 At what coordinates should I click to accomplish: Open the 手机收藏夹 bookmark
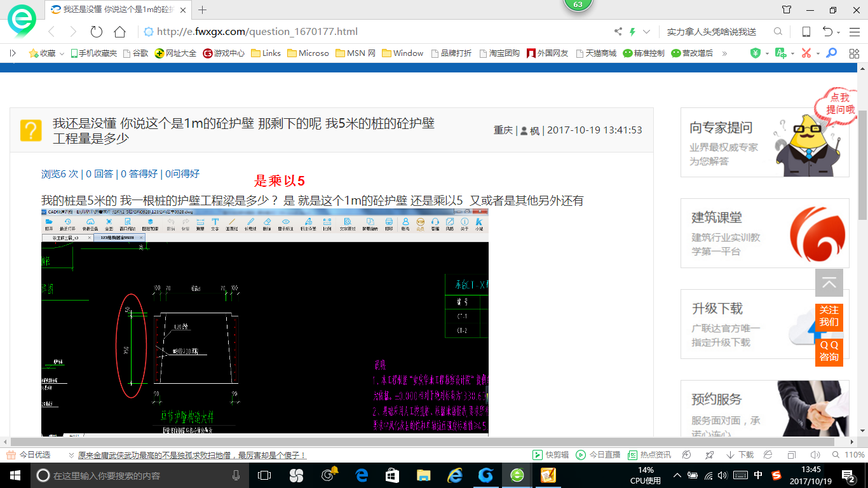(x=93, y=53)
